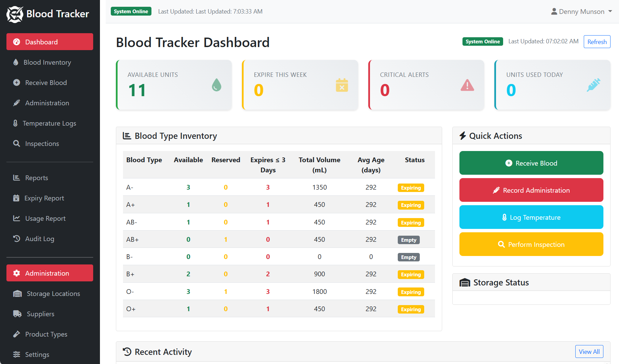Open the Denny Munson user dropdown

click(581, 12)
